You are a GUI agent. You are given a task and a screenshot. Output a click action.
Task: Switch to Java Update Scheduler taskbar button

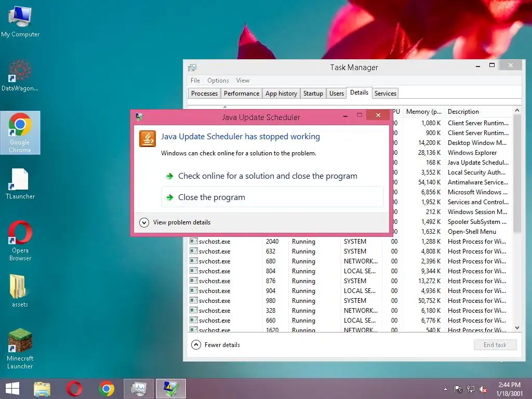click(x=170, y=389)
